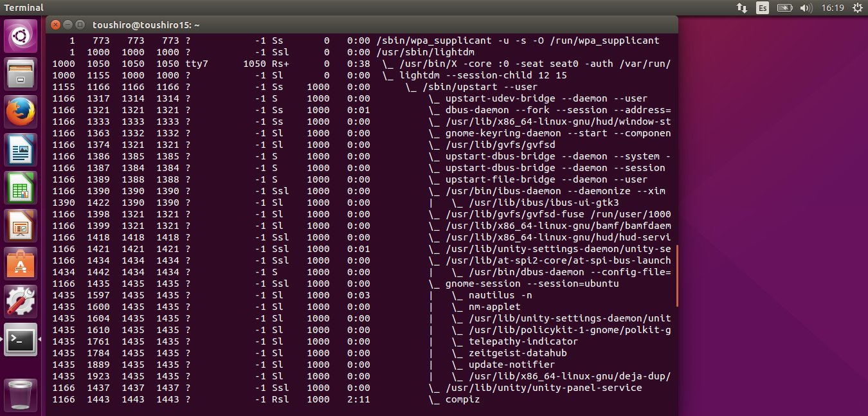
Task: Open the battery status indicator
Action: (784, 8)
